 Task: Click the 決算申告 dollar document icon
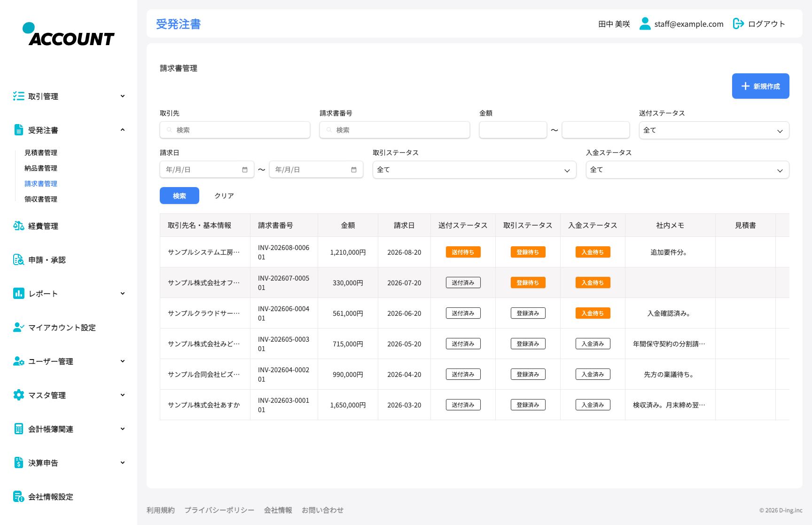tap(19, 463)
